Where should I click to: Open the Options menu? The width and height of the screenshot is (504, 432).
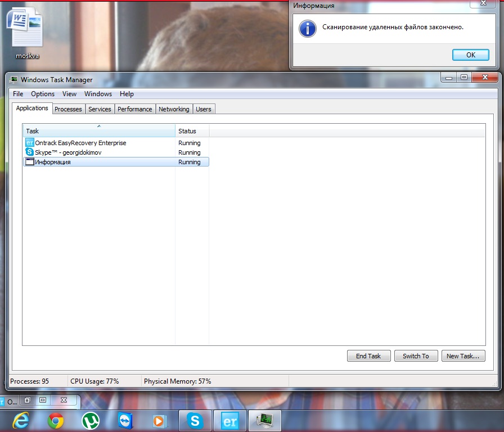[x=43, y=94]
